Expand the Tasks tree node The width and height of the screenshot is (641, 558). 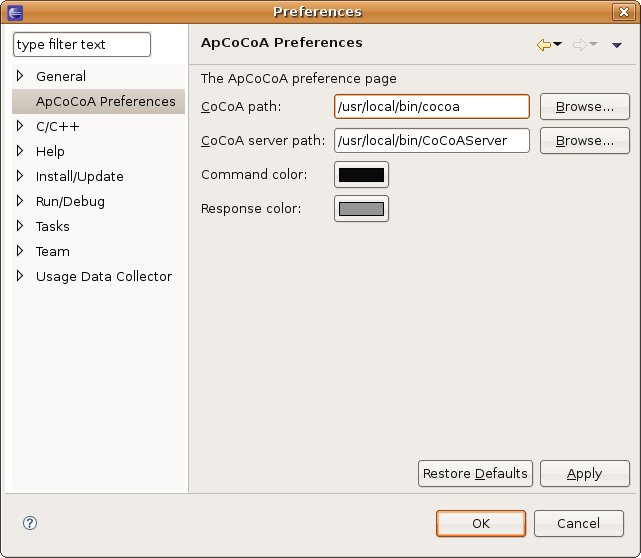click(x=20, y=226)
